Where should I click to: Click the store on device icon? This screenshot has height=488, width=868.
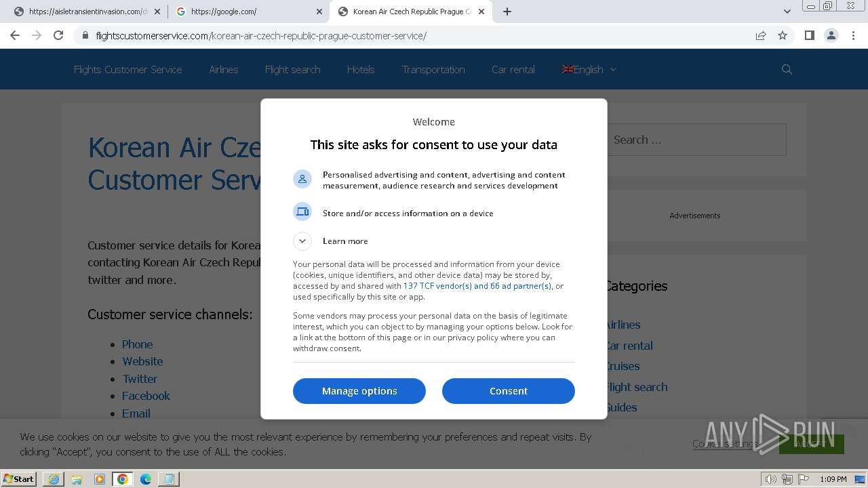tap(302, 212)
